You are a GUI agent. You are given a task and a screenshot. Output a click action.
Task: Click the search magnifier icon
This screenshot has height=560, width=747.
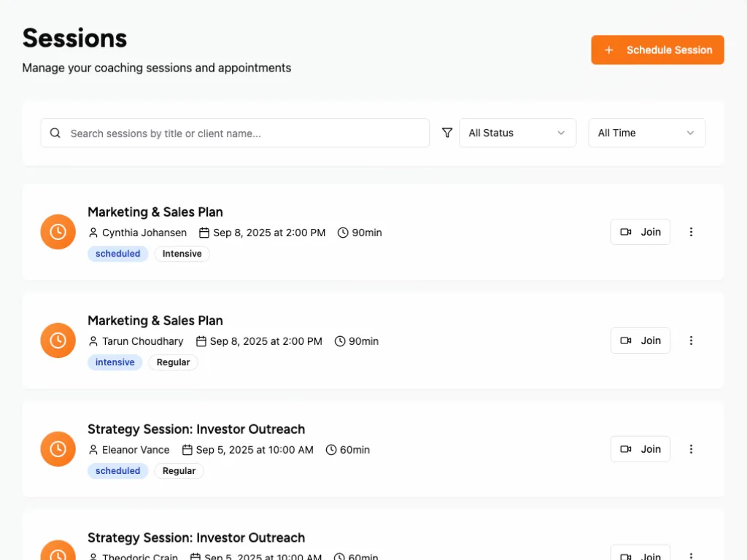click(x=55, y=133)
